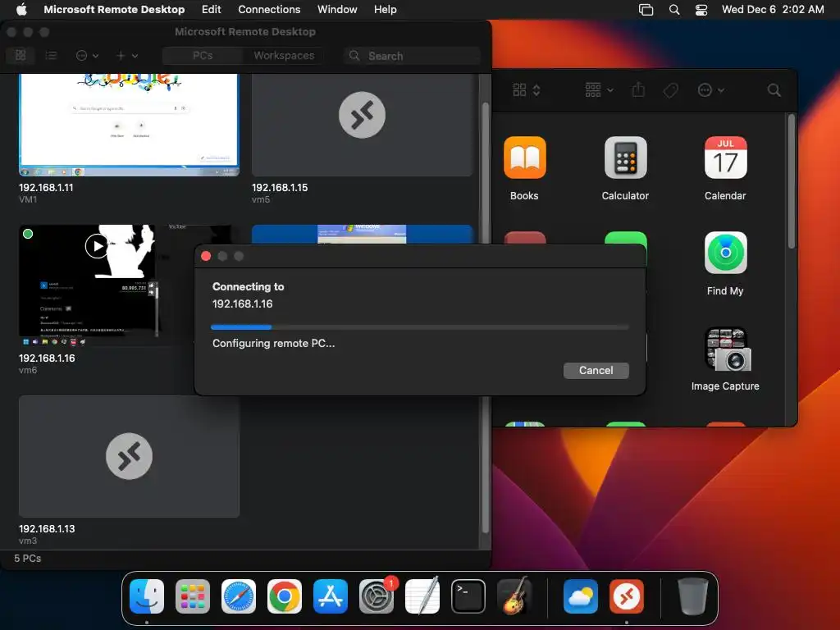Open the Connections menu
Screen dimensions: 840x630
coord(269,9)
